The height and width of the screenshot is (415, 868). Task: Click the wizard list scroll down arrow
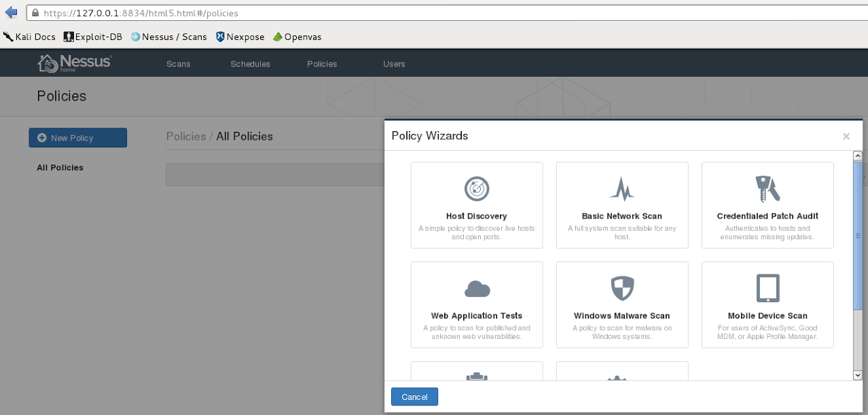857,375
